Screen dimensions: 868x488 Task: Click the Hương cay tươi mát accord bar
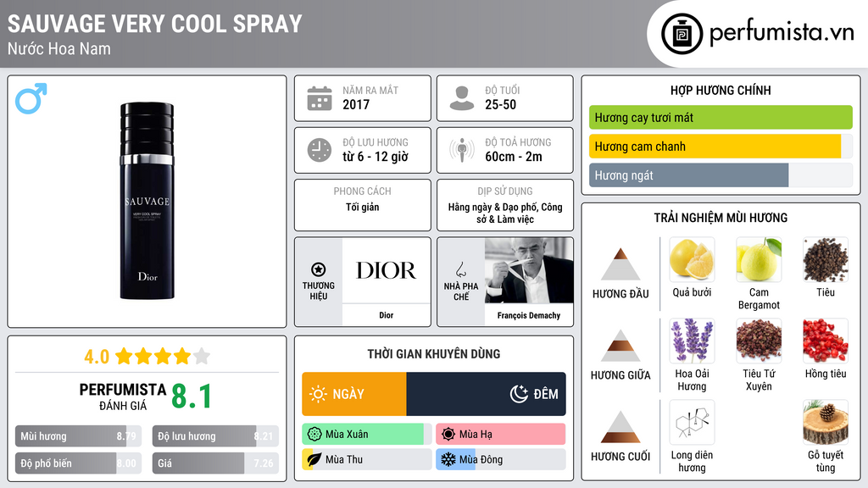[x=720, y=118]
